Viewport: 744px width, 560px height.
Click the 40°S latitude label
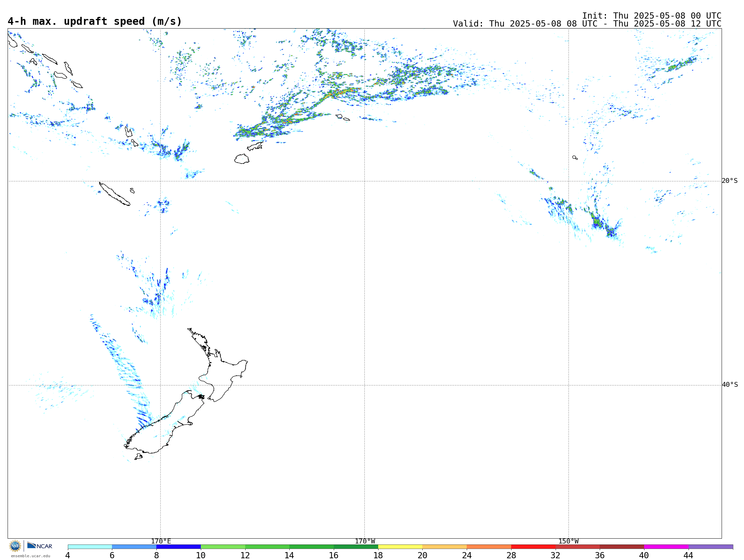pyautogui.click(x=730, y=385)
